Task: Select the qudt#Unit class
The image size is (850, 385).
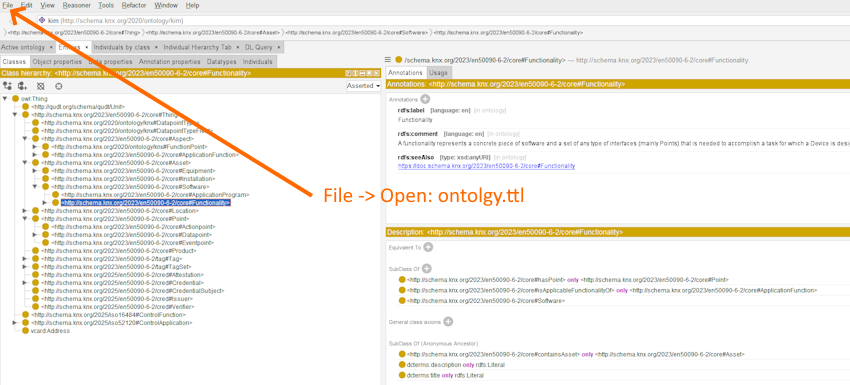Action: tap(78, 107)
